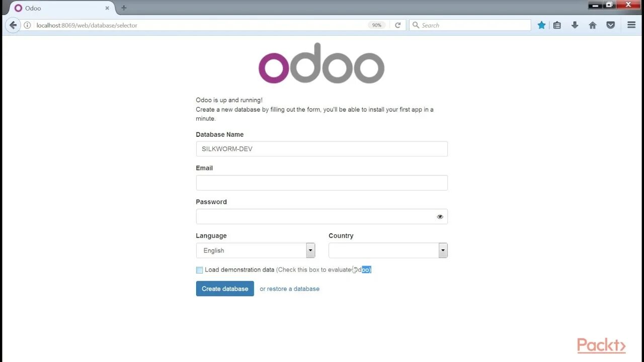Open the Country dropdown
This screenshot has height=362, width=644.
pyautogui.click(x=388, y=250)
